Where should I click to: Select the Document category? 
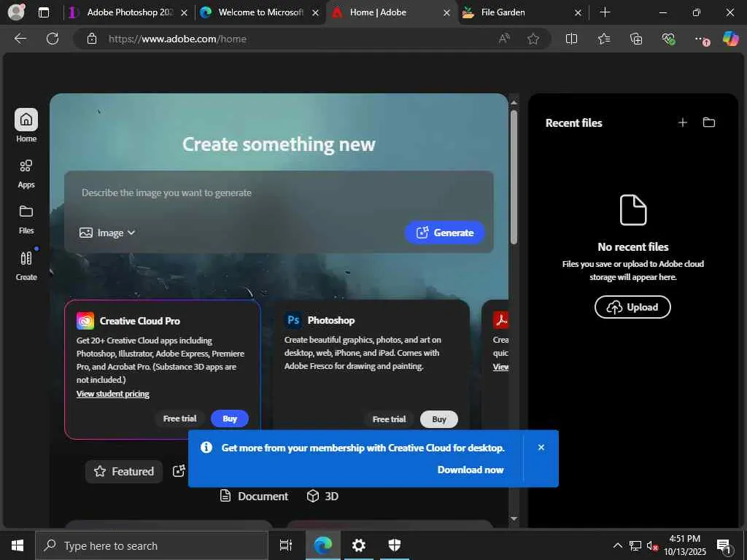[x=254, y=496]
